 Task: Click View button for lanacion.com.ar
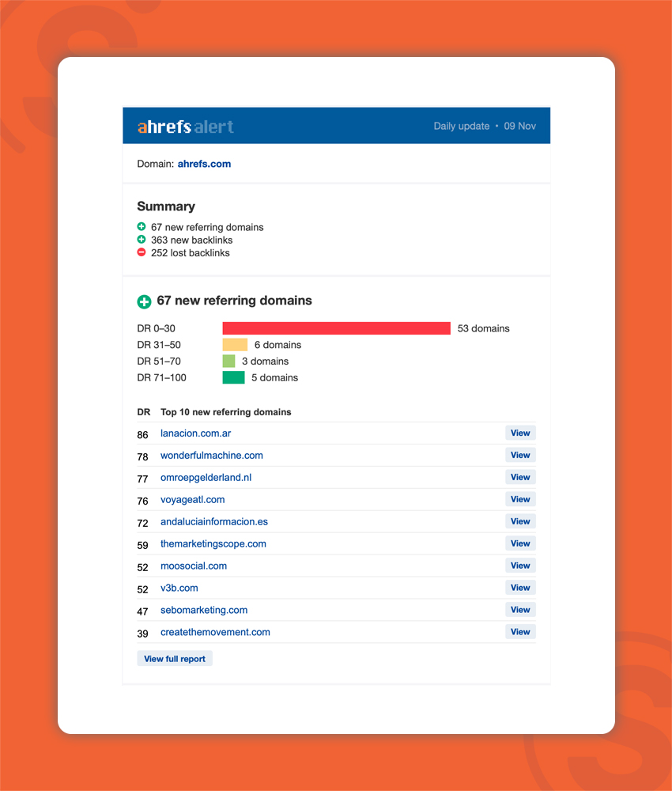(x=520, y=433)
